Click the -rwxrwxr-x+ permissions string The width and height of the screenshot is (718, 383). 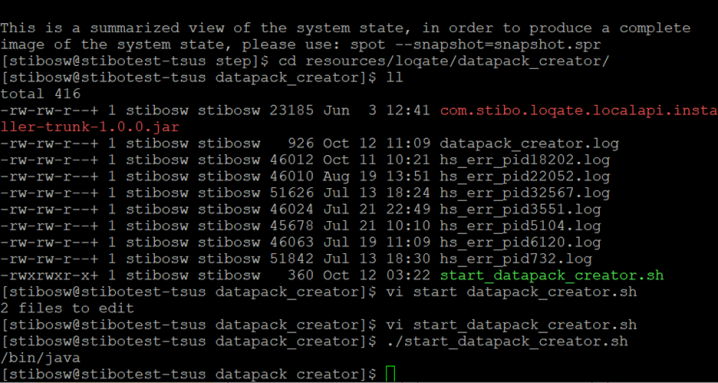(x=49, y=276)
